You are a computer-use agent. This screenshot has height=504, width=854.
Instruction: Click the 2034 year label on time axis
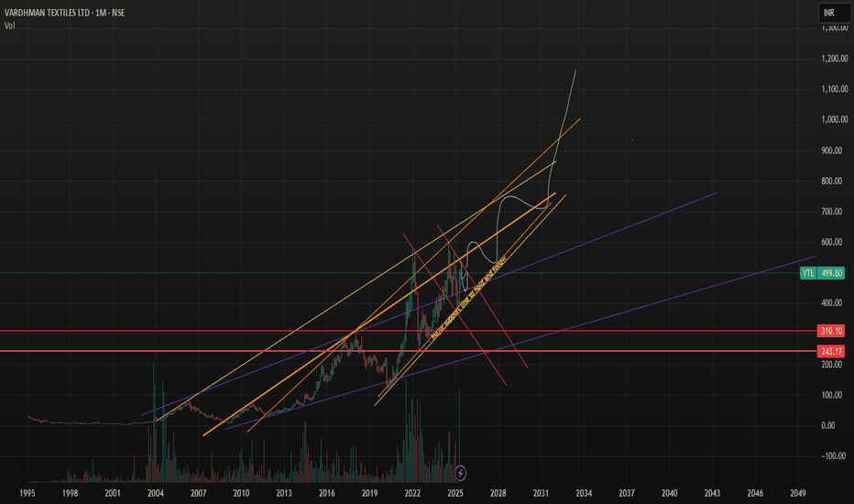584,493
